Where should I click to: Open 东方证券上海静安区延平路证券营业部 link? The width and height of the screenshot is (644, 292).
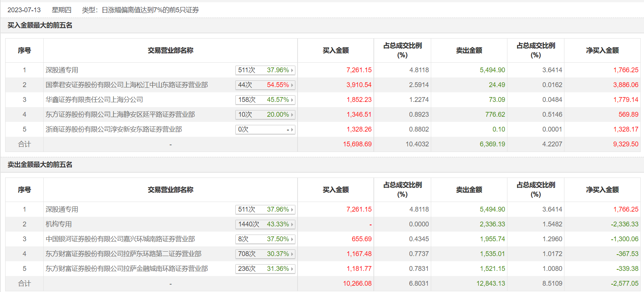coord(120,115)
